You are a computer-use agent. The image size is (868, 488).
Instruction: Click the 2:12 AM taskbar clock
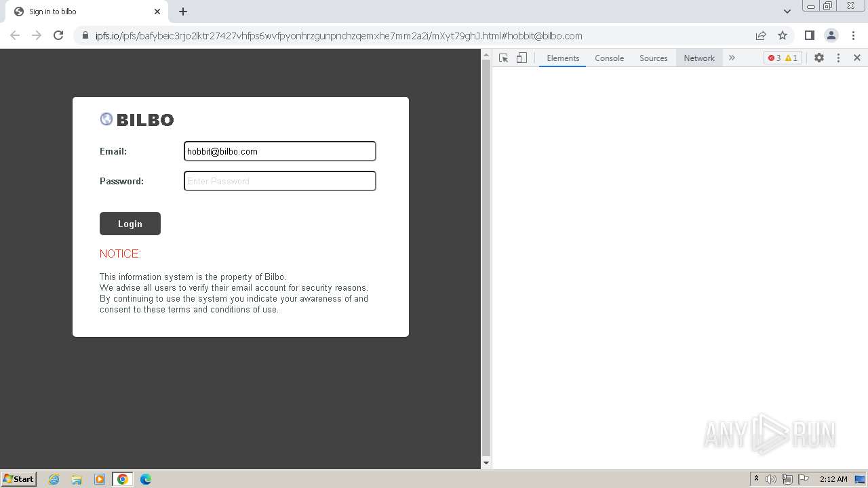tap(833, 479)
